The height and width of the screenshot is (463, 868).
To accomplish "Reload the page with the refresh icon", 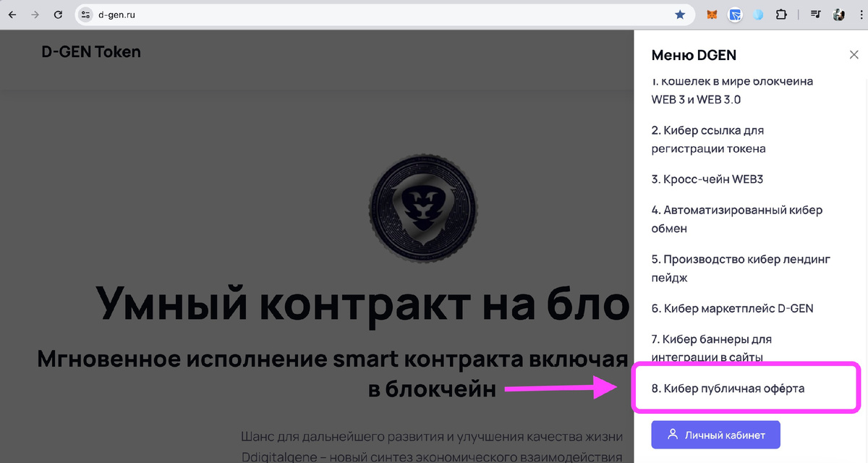I will pyautogui.click(x=58, y=14).
